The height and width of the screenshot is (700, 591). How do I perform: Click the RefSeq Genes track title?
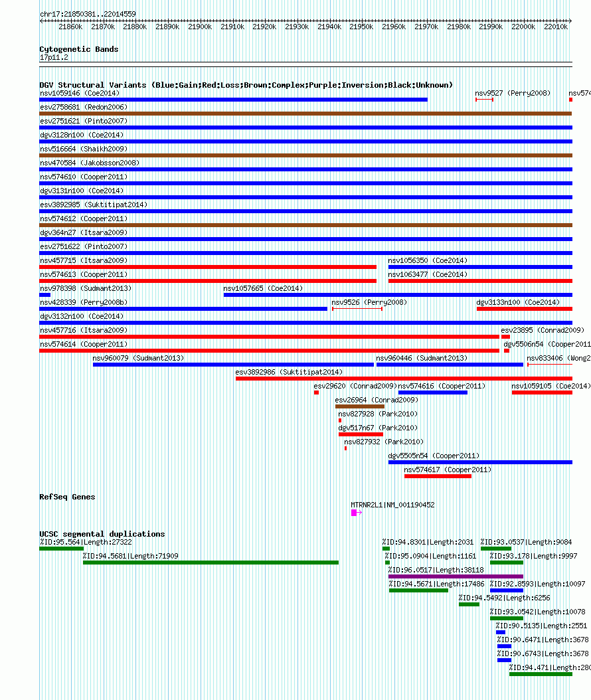tap(67, 497)
